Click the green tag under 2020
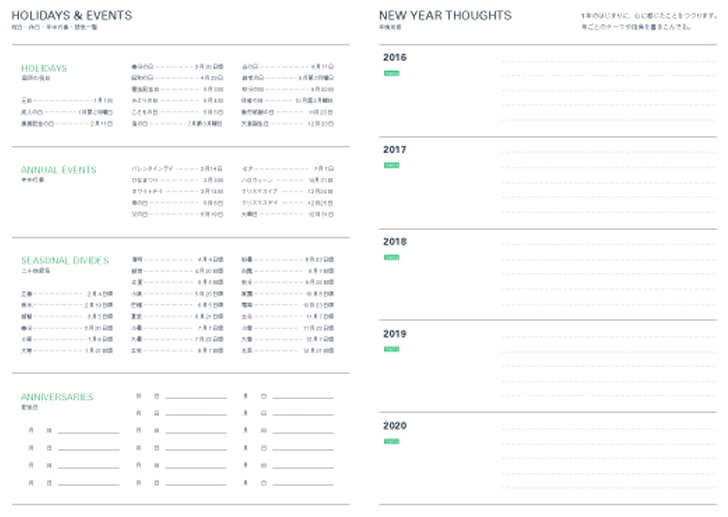728x517 pixels. point(391,441)
